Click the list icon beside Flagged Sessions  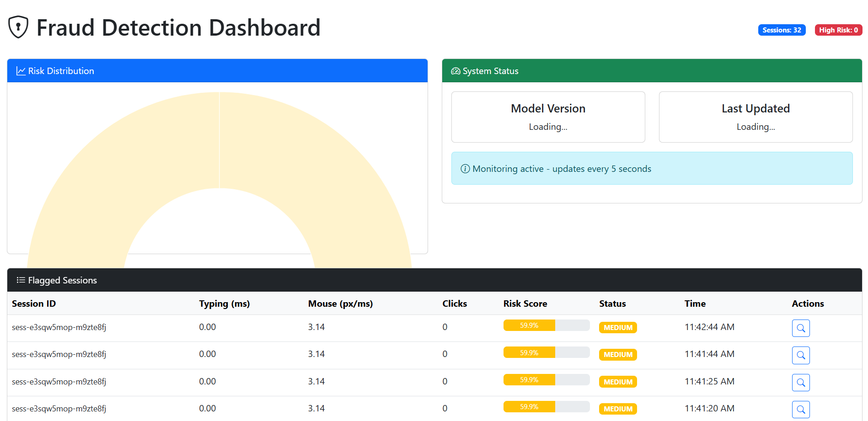21,280
